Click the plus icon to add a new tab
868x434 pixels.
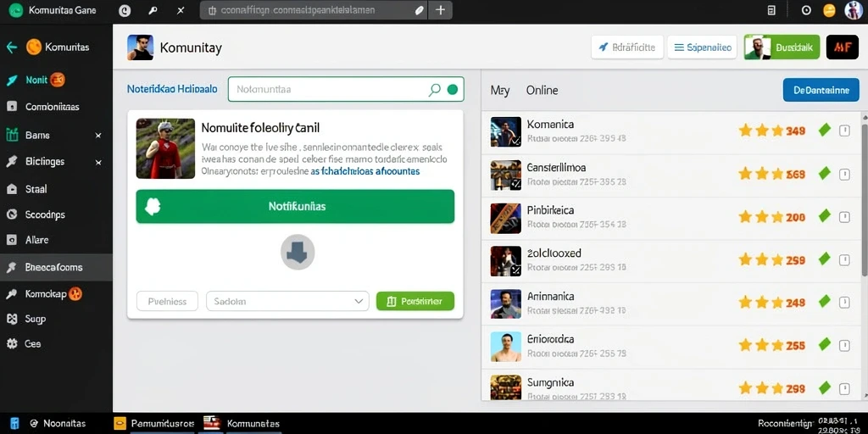coord(441,10)
